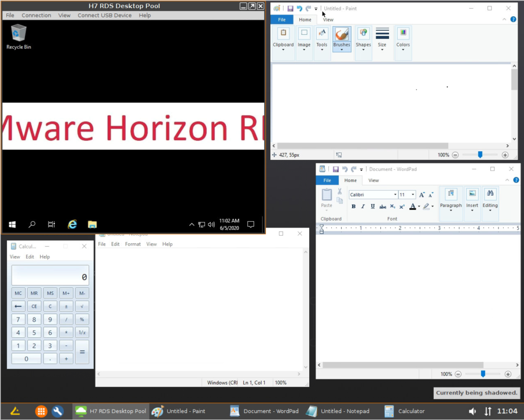Switch to the View tab in Paint
This screenshot has height=420, width=524.
click(328, 19)
